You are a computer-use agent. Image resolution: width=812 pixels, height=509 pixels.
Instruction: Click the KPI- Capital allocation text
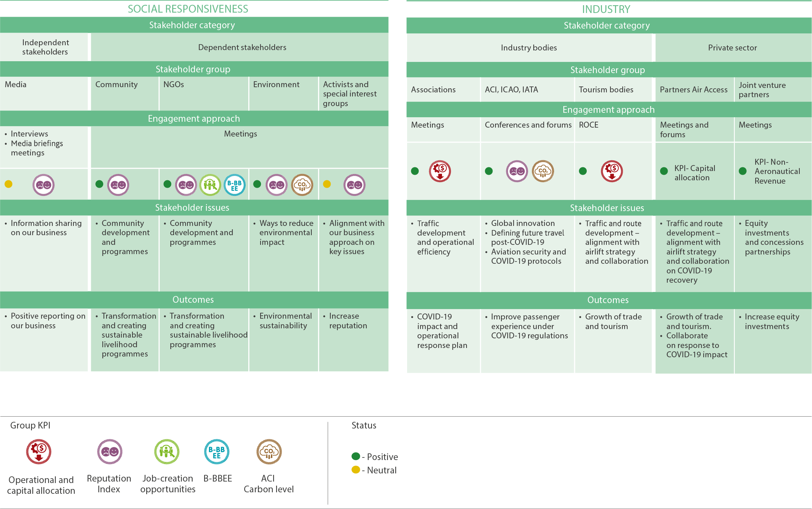(x=694, y=173)
